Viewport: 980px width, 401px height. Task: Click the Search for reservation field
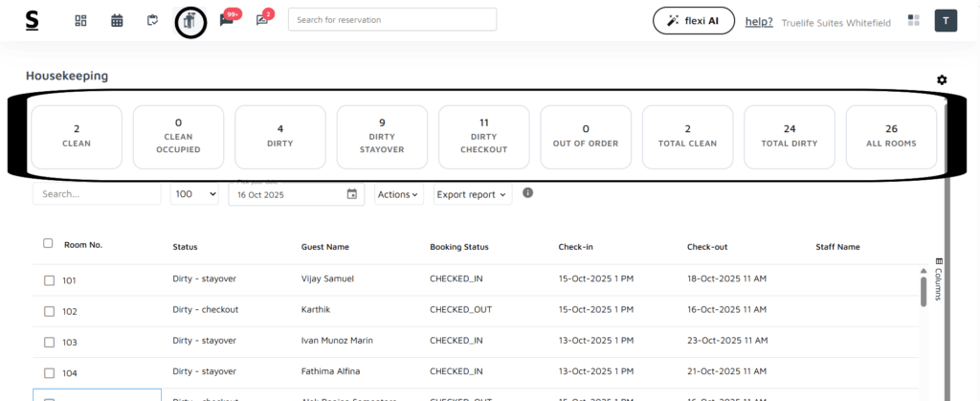391,20
